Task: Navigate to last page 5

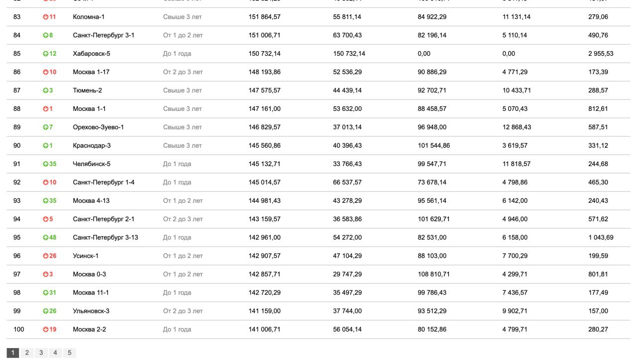Action: tap(70, 353)
